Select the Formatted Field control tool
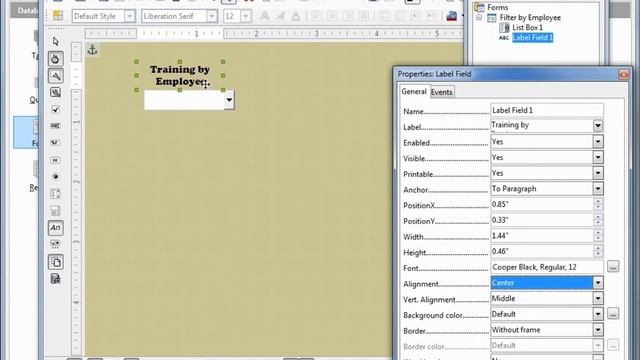 click(x=56, y=142)
